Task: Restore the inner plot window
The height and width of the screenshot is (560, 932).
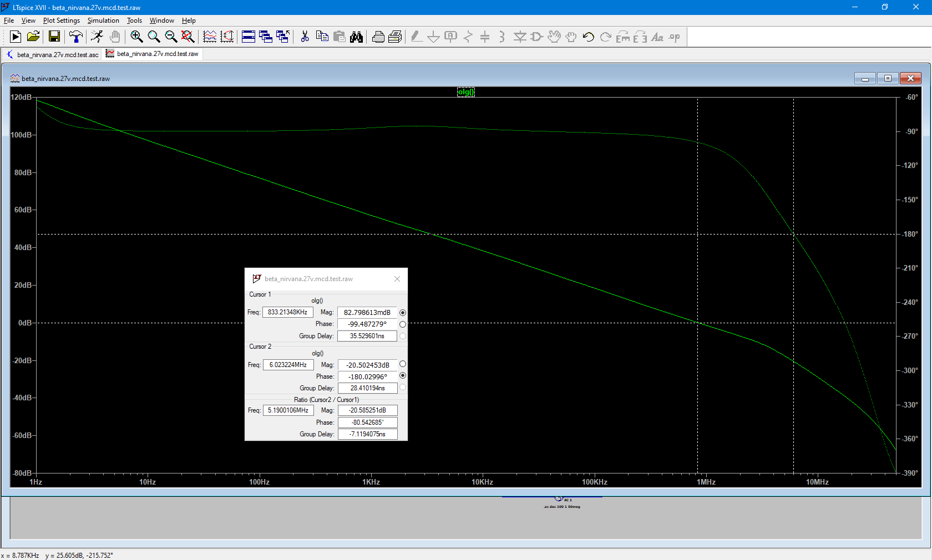Action: 888,78
